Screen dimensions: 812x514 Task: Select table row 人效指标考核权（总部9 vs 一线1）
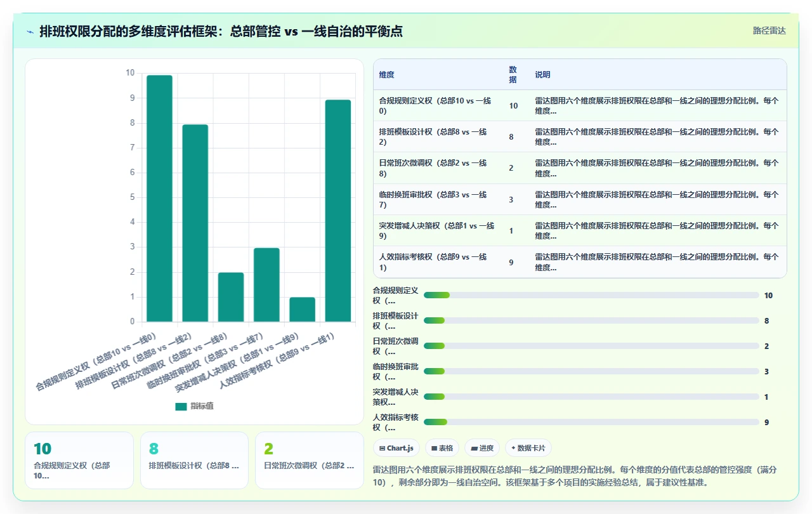click(580, 262)
